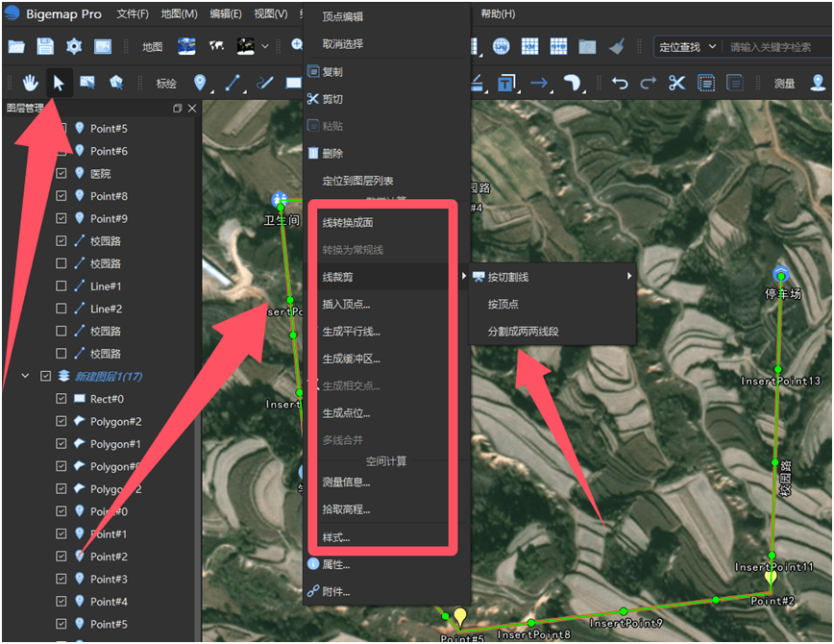
Task: Click the picture export icon in toolbar
Action: click(103, 47)
